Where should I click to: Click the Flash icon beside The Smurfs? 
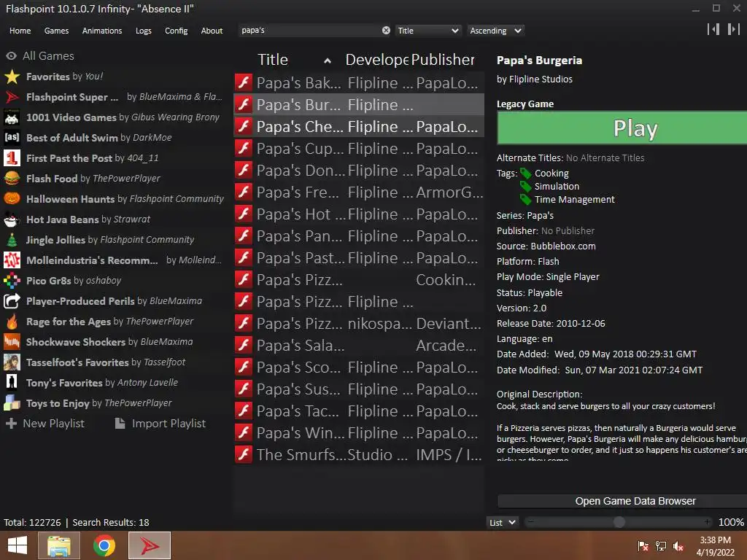(244, 455)
